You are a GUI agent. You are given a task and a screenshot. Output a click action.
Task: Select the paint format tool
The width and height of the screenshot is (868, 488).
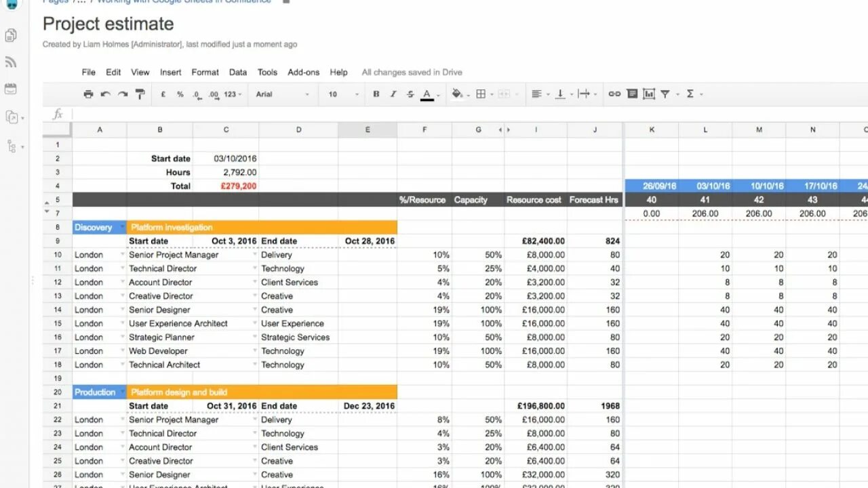[x=140, y=94]
